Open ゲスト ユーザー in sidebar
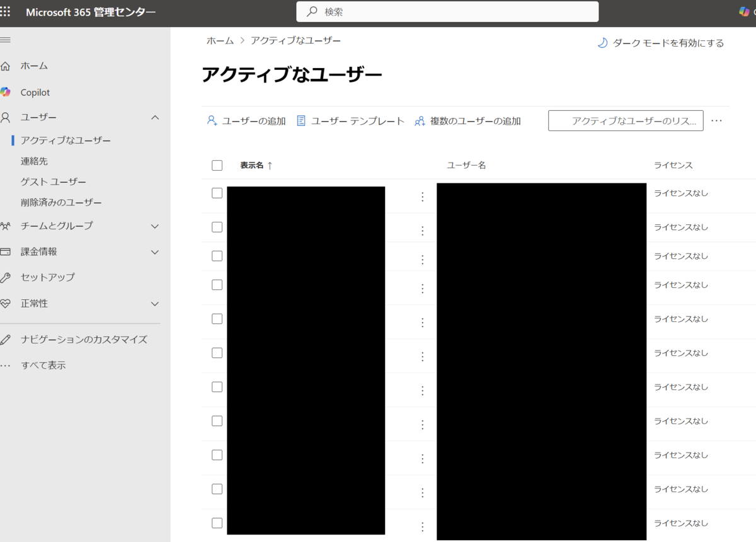The width and height of the screenshot is (756, 542). [54, 182]
